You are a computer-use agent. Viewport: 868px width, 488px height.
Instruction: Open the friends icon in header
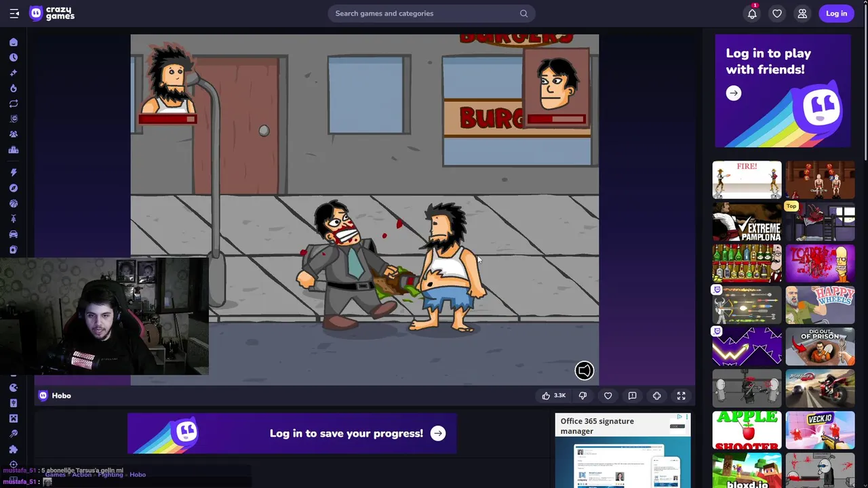pyautogui.click(x=802, y=14)
